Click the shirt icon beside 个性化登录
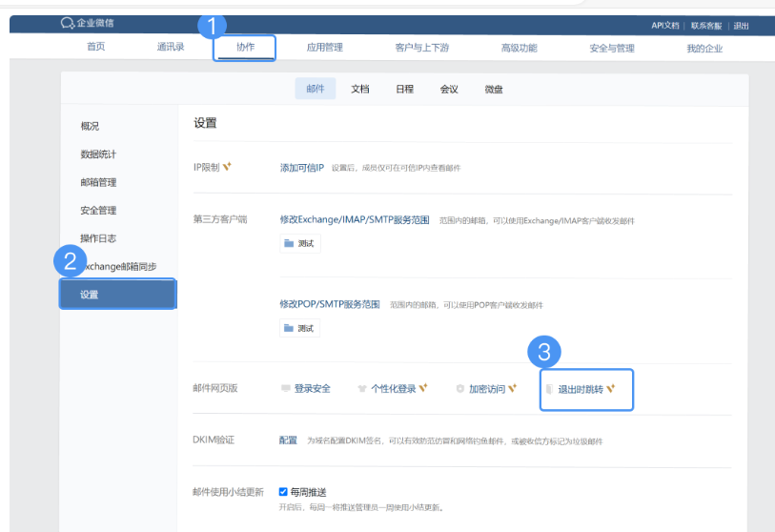This screenshot has width=775, height=532. [x=361, y=389]
